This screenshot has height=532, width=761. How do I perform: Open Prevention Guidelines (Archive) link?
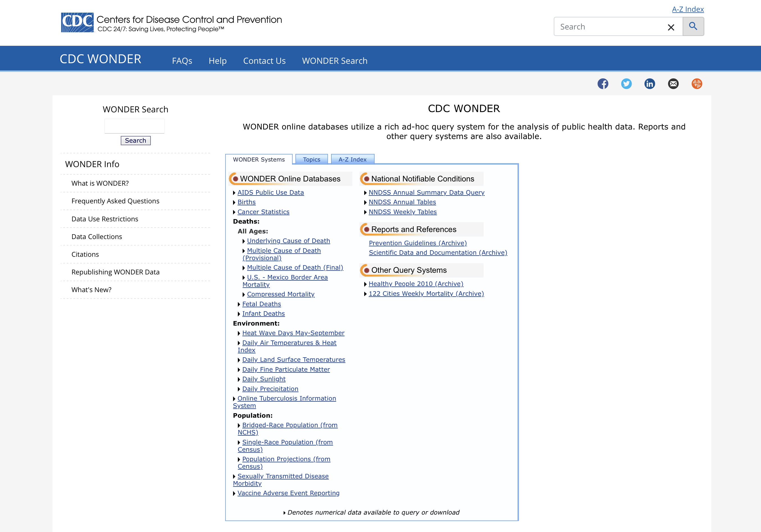tap(418, 243)
